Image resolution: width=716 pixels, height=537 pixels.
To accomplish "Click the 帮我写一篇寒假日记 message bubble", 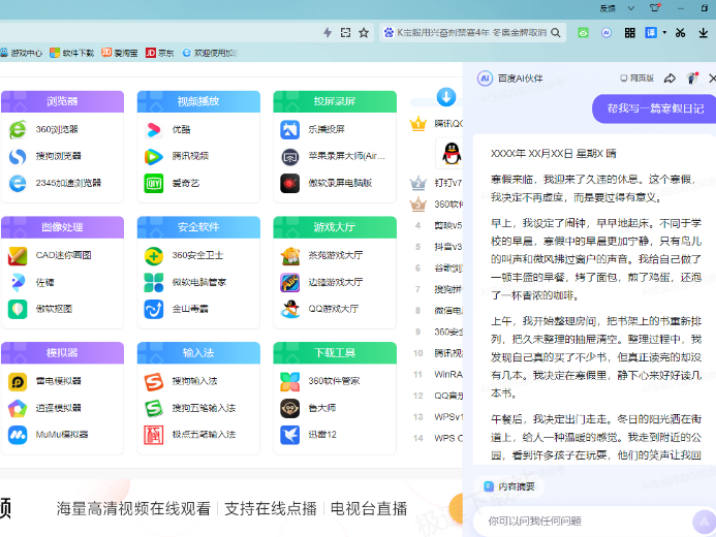I will tap(654, 109).
